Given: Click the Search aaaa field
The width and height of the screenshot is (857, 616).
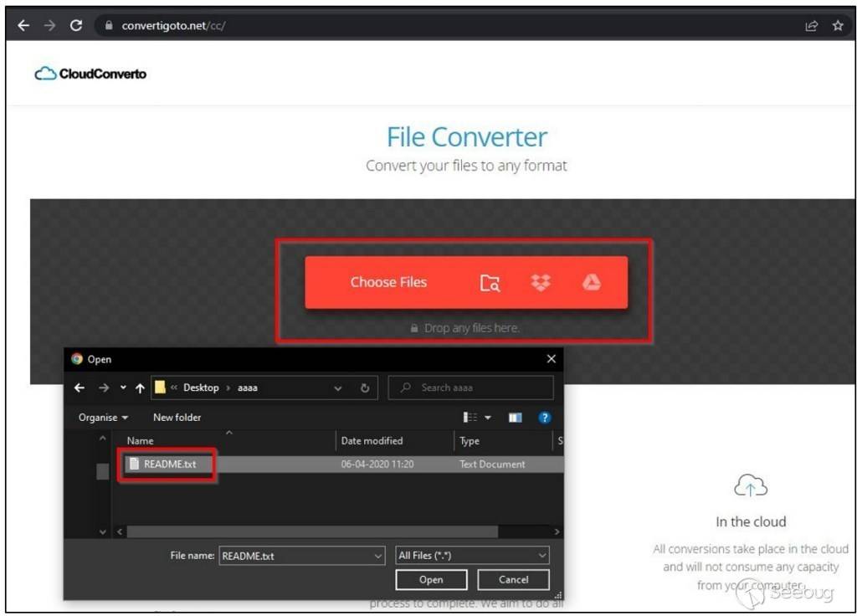Looking at the screenshot, I should pyautogui.click(x=470, y=388).
